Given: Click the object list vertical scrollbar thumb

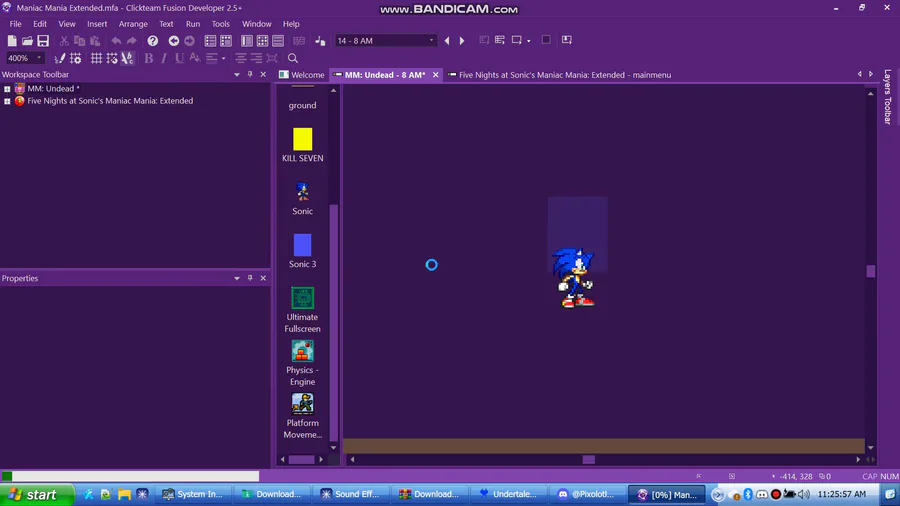Looking at the screenshot, I should [333, 323].
